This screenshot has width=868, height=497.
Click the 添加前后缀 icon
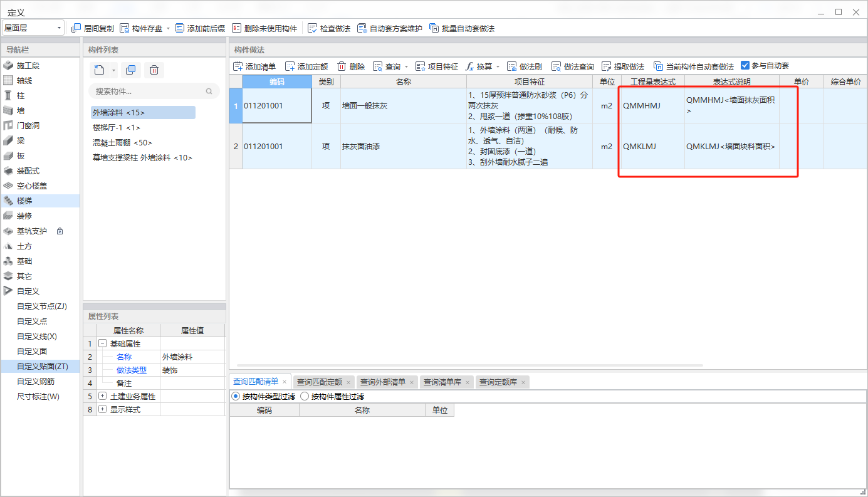pos(180,28)
